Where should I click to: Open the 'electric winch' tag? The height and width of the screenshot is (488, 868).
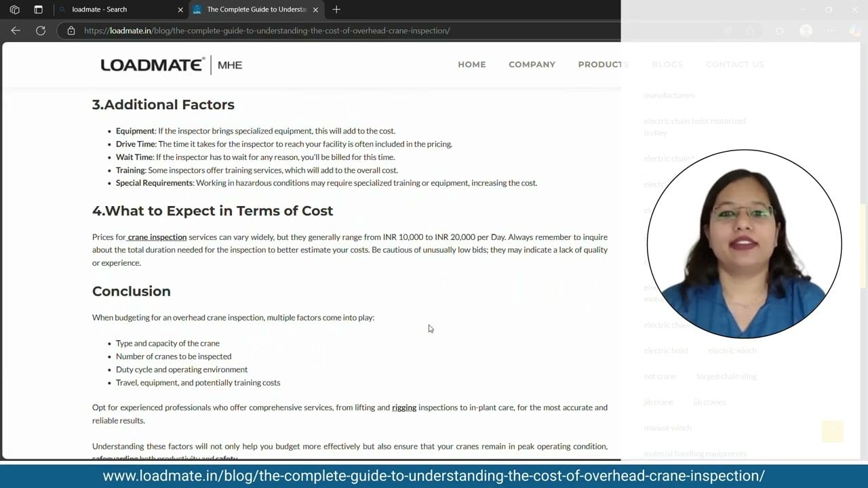click(732, 350)
